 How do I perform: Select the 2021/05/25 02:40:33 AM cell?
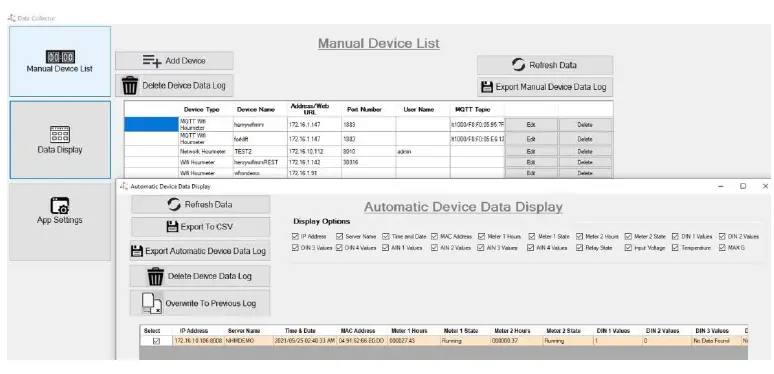point(305,340)
